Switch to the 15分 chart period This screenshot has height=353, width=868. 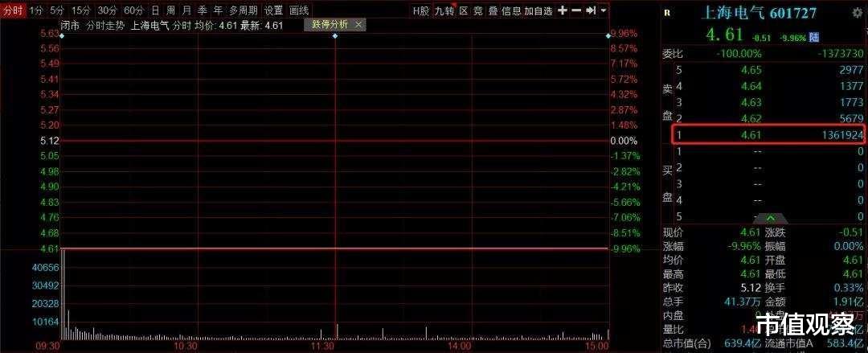click(80, 10)
